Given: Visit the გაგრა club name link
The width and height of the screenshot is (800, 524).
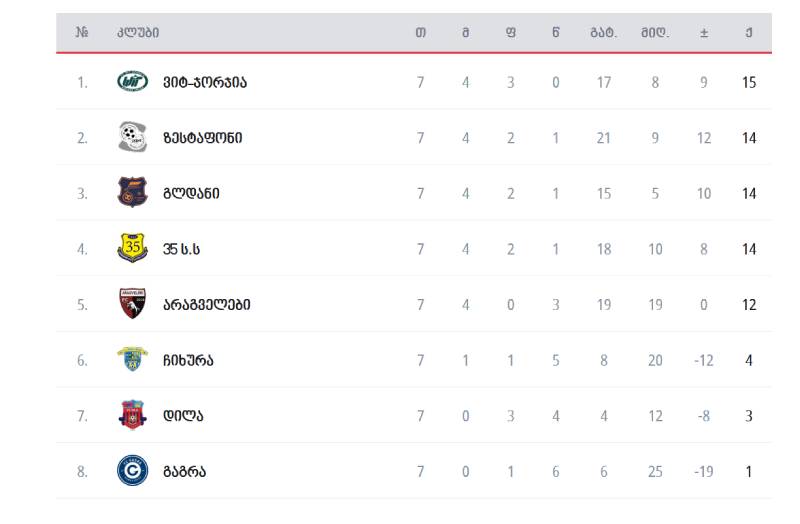Looking at the screenshot, I should (185, 471).
